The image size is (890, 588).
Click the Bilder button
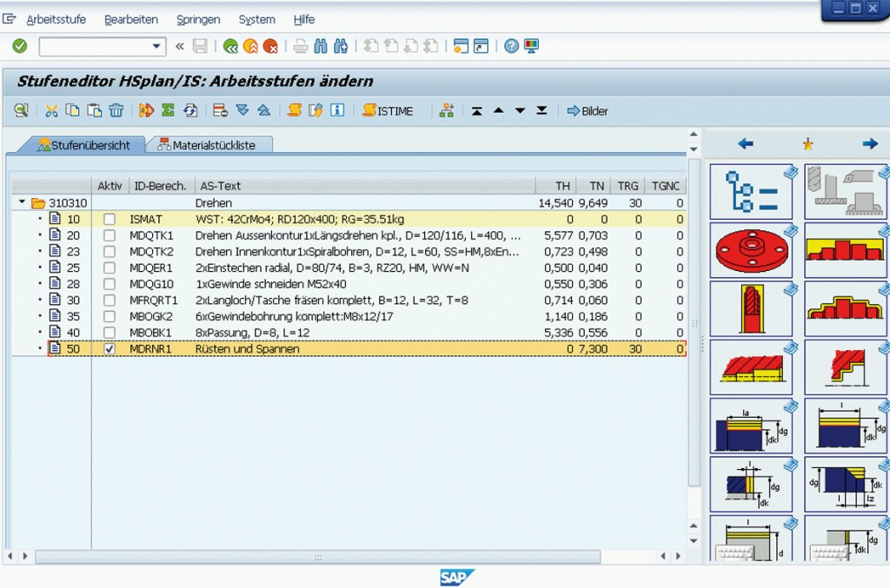click(588, 110)
